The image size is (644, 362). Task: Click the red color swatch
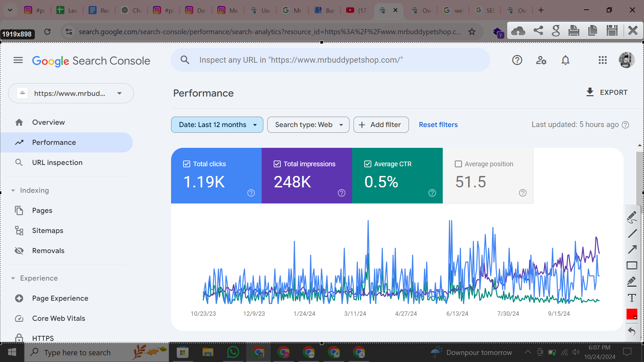[x=632, y=314]
